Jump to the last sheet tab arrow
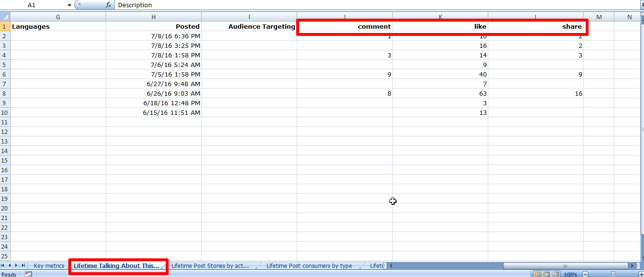 point(24,266)
